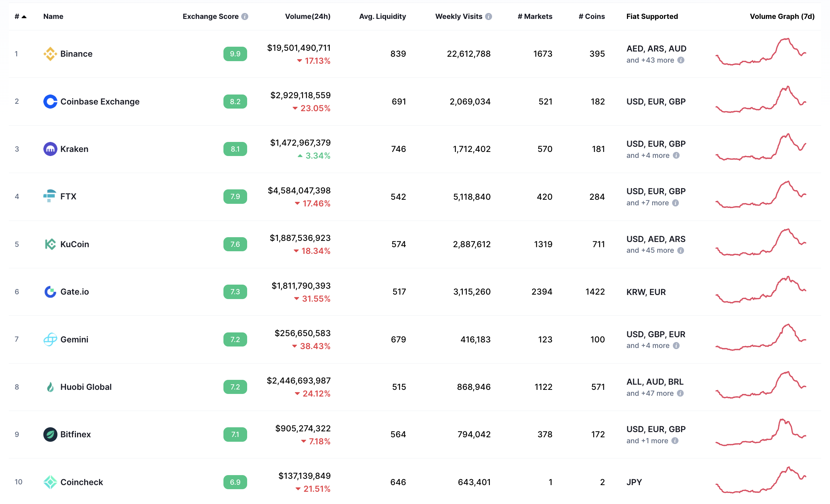Sort by Weekly Visits column header

459,17
